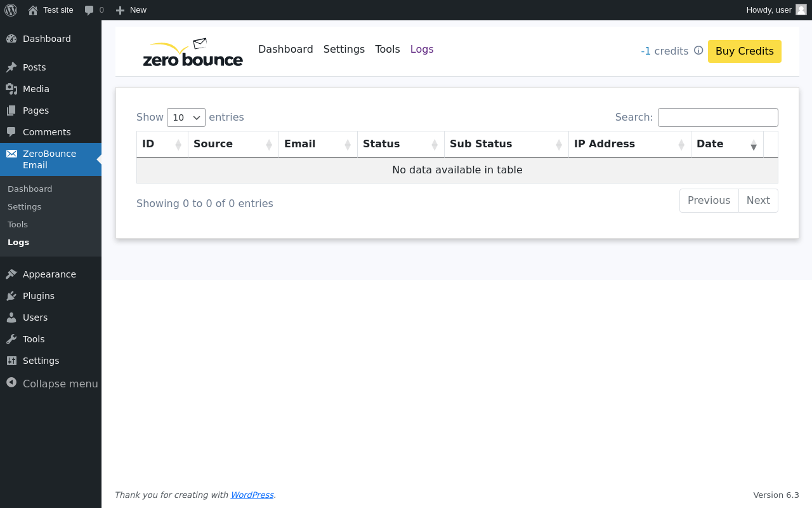The height and width of the screenshot is (508, 812).
Task: Click the Buy Credits button
Action: coord(744,51)
